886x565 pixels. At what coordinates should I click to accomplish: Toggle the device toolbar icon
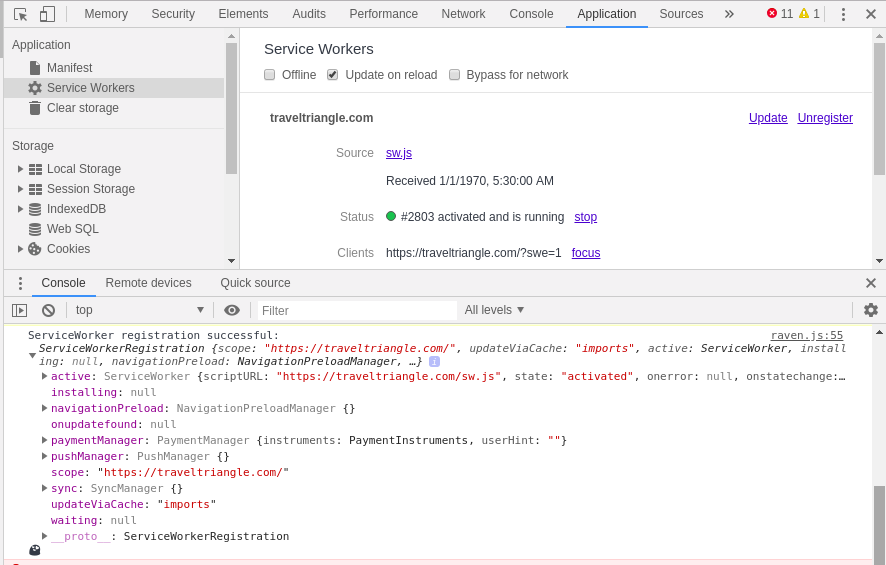tap(47, 14)
